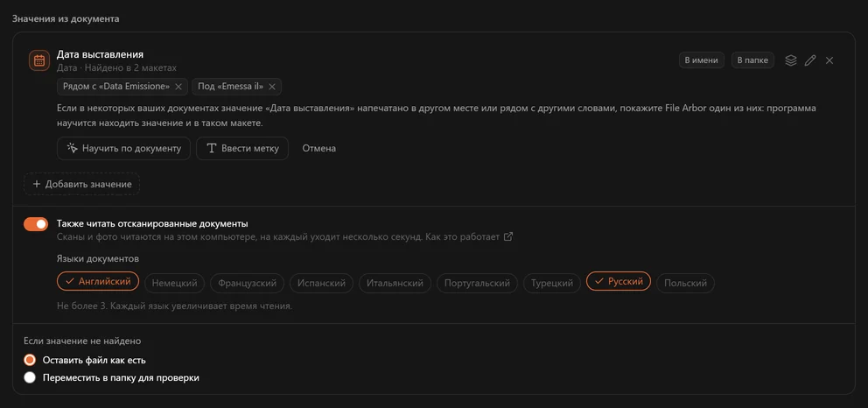The image size is (868, 408).
Task: Deselect Английский language chip
Action: click(x=98, y=282)
